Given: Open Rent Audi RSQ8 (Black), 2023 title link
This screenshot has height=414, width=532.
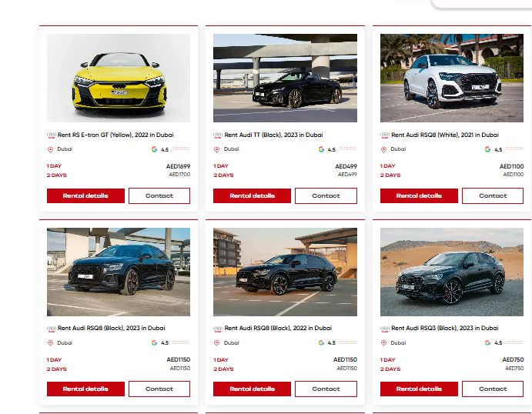Looking at the screenshot, I should pyautogui.click(x=112, y=329).
